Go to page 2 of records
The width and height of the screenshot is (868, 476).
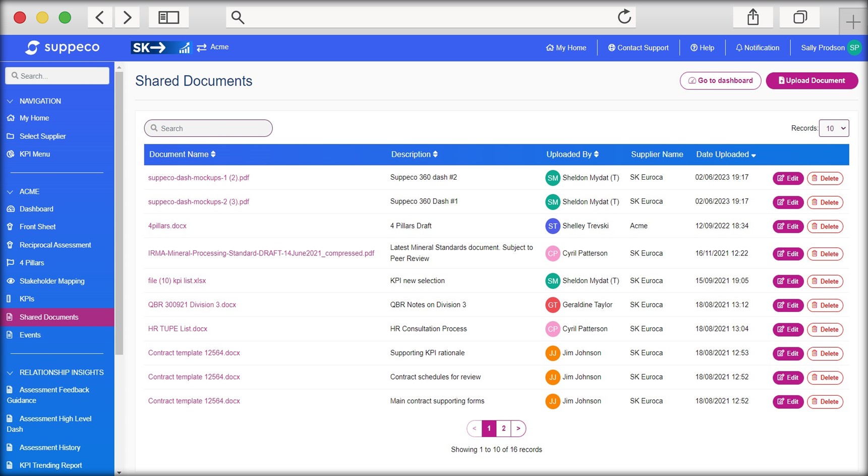point(503,429)
